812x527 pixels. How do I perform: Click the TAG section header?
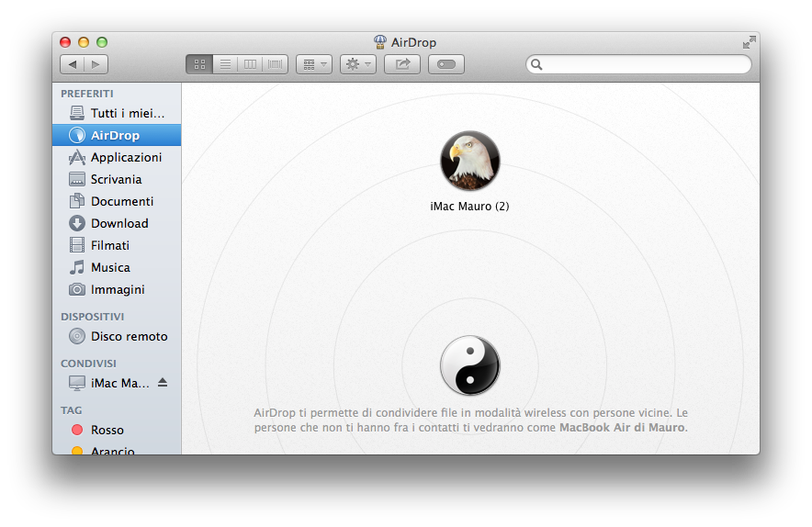(72, 410)
